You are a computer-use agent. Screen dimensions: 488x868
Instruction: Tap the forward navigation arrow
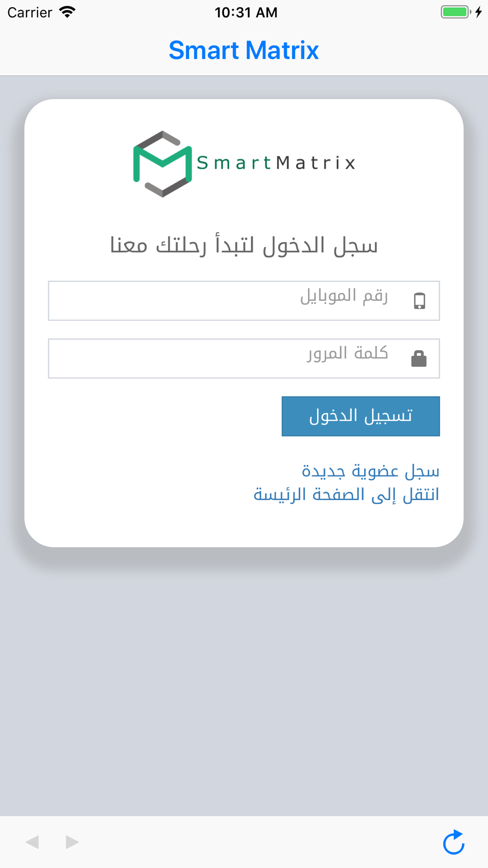(72, 842)
